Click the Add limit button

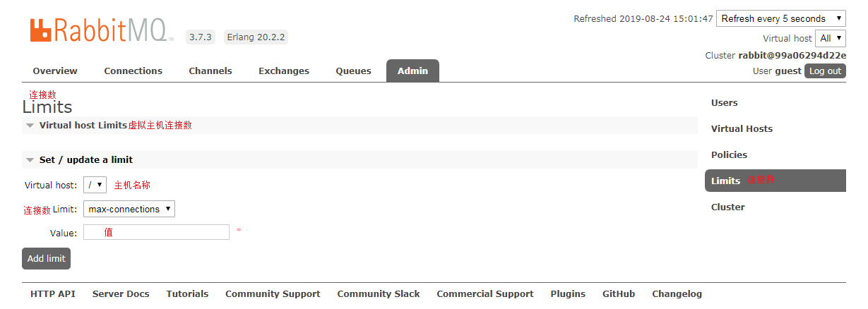point(47,259)
